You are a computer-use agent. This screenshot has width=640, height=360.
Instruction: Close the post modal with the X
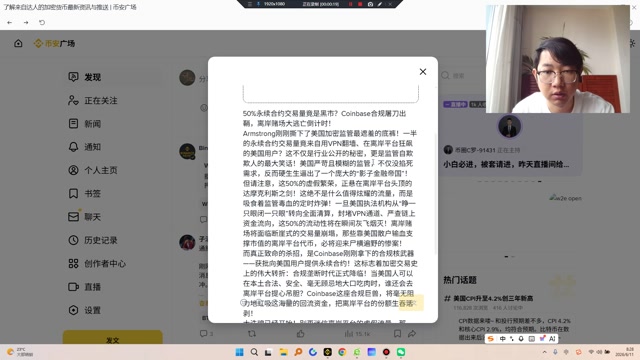423,72
